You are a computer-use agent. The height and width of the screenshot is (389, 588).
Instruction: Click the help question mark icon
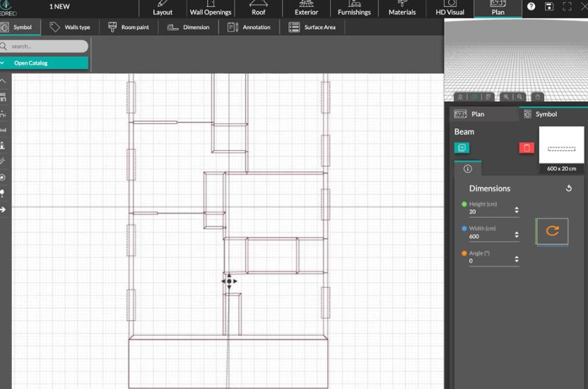pos(531,6)
